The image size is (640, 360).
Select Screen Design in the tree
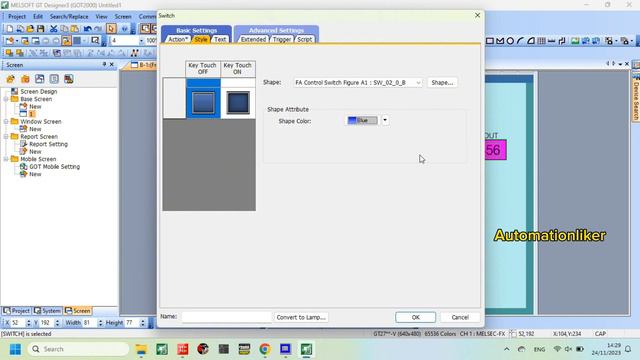pyautogui.click(x=39, y=91)
